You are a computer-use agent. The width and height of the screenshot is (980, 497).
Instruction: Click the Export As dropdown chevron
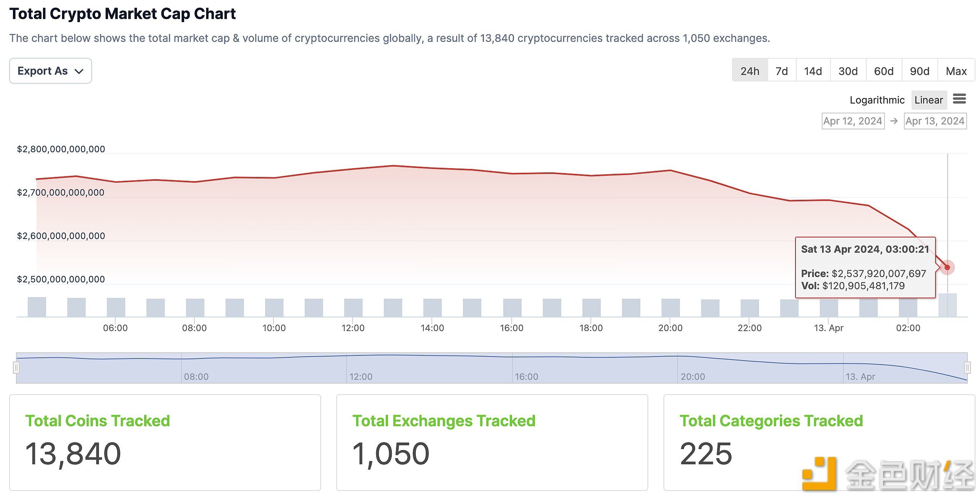[x=79, y=71]
